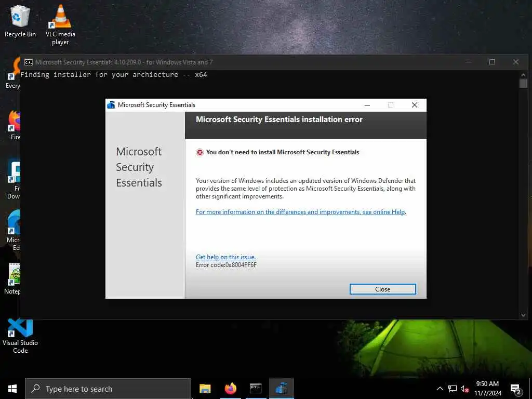
Task: Click 'Finding installer for your archiecture' console line
Action: pos(114,75)
